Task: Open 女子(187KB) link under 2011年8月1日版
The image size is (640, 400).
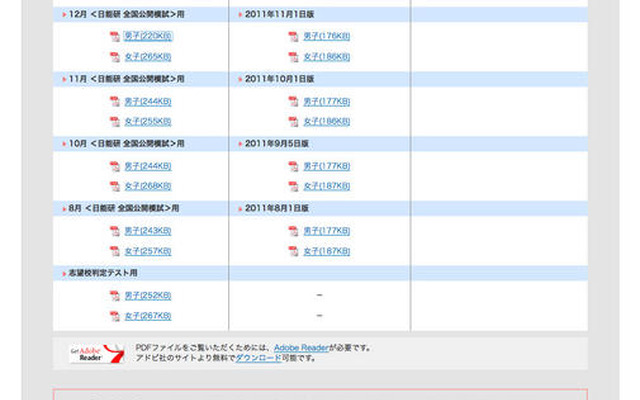Action: [x=327, y=251]
